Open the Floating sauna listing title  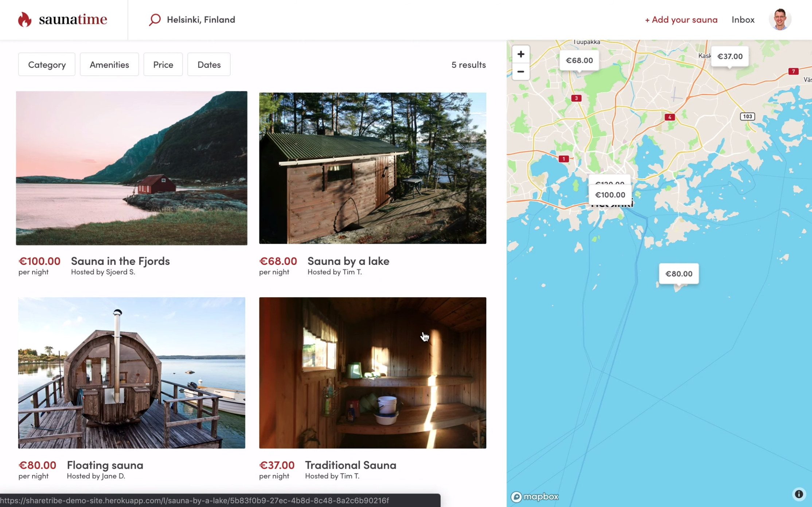pos(105,465)
